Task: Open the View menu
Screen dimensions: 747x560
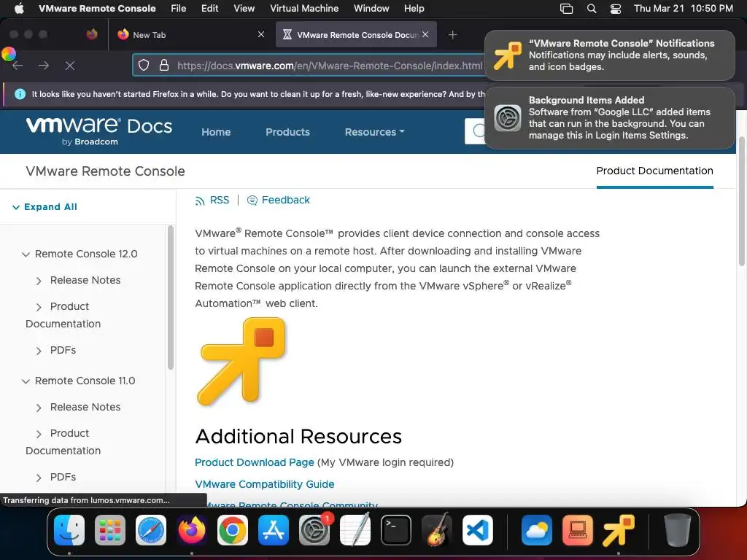Action: click(244, 8)
